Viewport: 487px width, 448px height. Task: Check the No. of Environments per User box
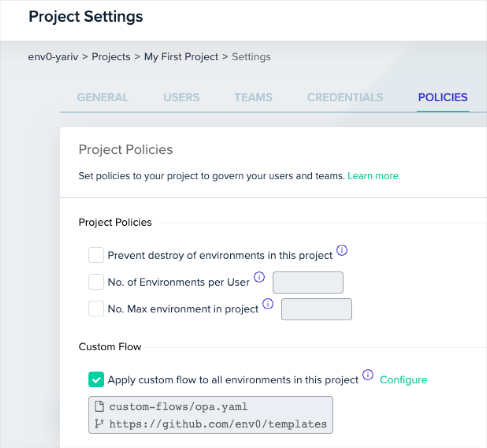[x=96, y=282]
